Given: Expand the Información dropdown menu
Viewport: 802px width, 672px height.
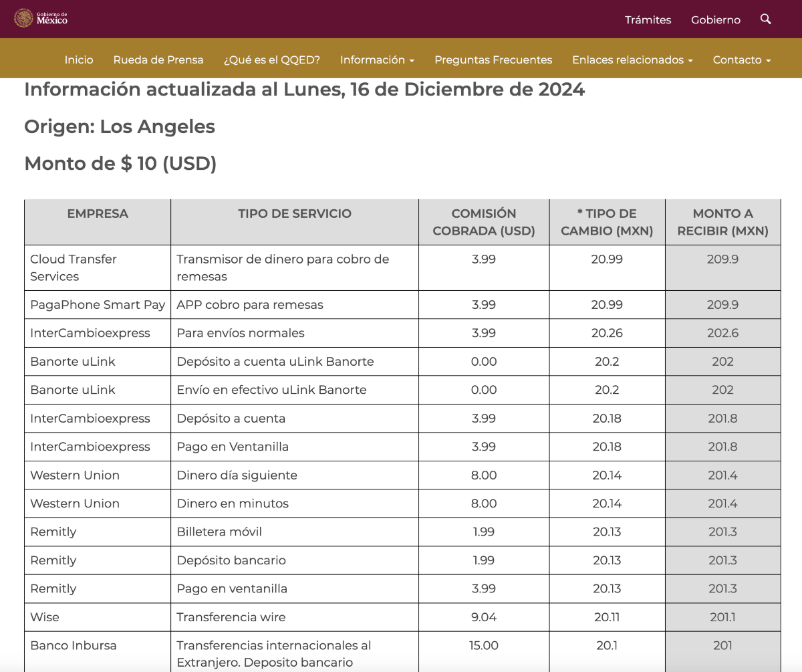Looking at the screenshot, I should pos(378,60).
